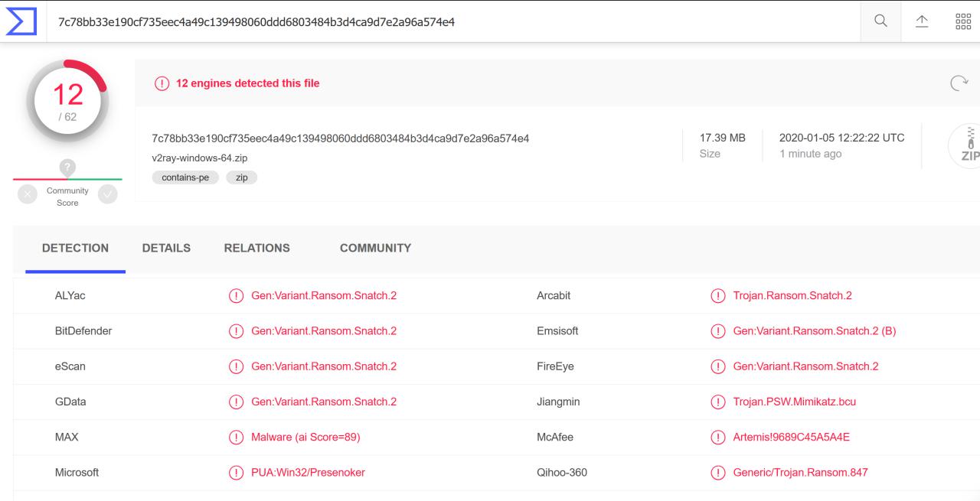Click the file hash text in summary
Image resolution: width=980 pixels, height=501 pixels.
click(x=341, y=138)
